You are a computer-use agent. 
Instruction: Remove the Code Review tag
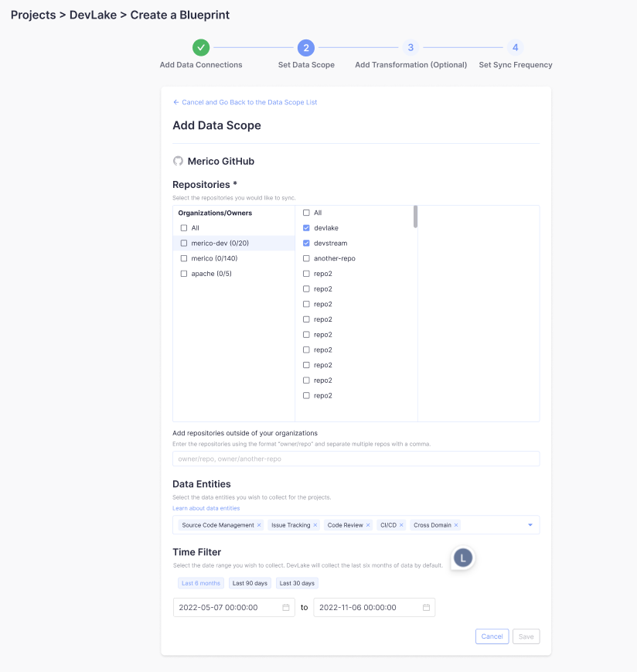coord(368,525)
